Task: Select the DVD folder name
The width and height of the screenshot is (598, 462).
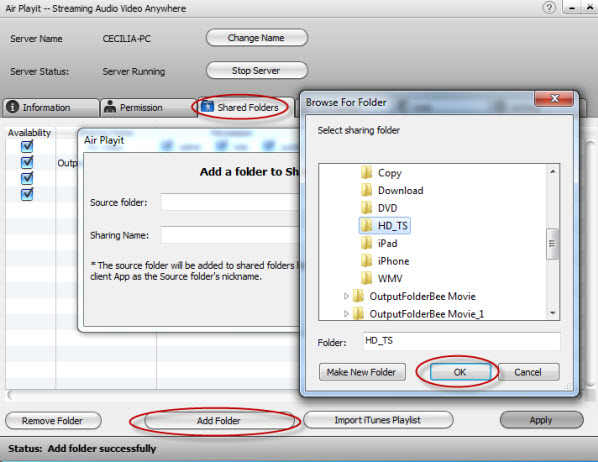Action: [x=387, y=208]
